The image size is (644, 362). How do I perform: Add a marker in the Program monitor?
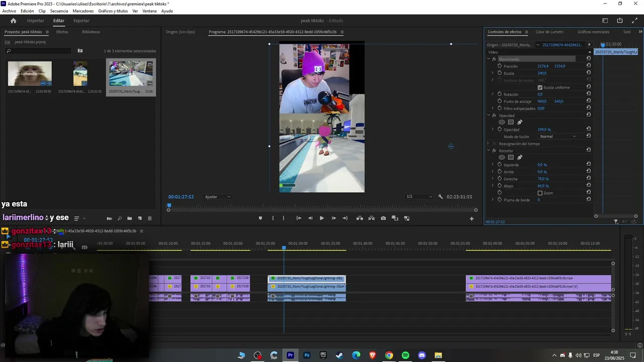point(260,218)
